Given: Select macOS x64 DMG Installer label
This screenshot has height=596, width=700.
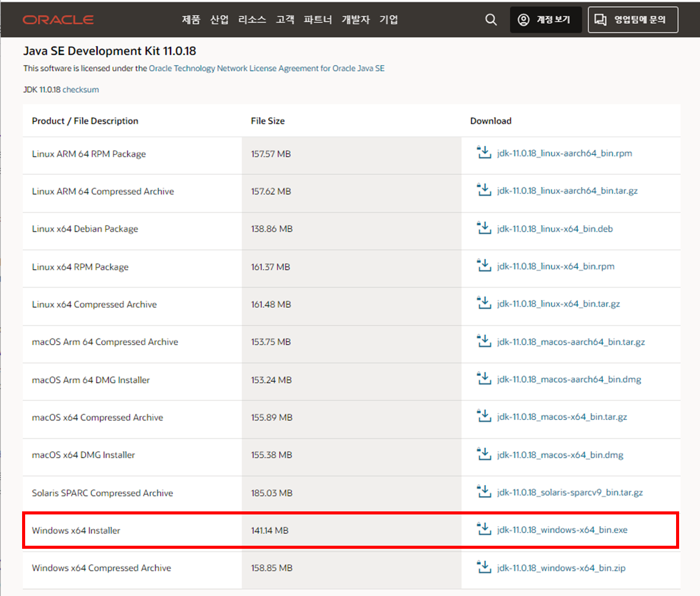Looking at the screenshot, I should click(x=83, y=455).
